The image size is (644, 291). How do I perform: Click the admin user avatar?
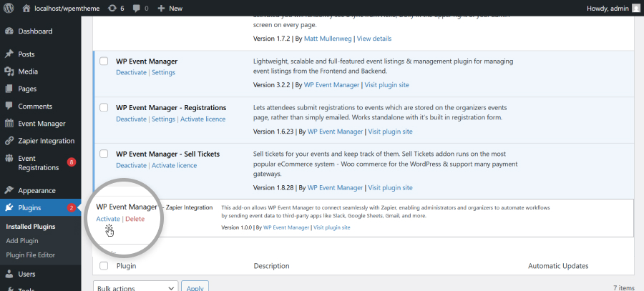tap(636, 9)
